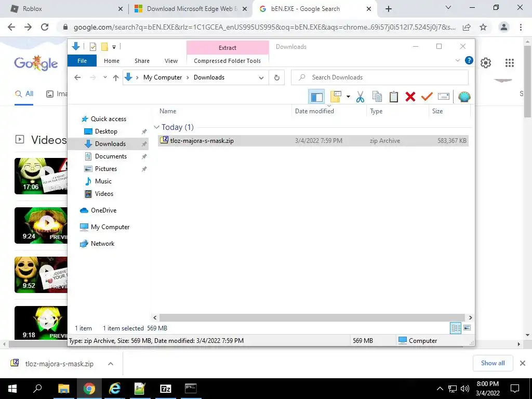
Task: Open Explorer Help with the question icon
Action: 469,60
